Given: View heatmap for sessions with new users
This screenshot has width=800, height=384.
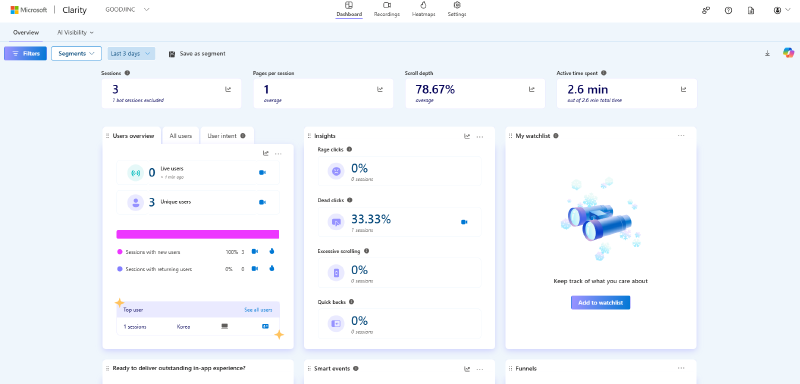Looking at the screenshot, I should pos(272,251).
